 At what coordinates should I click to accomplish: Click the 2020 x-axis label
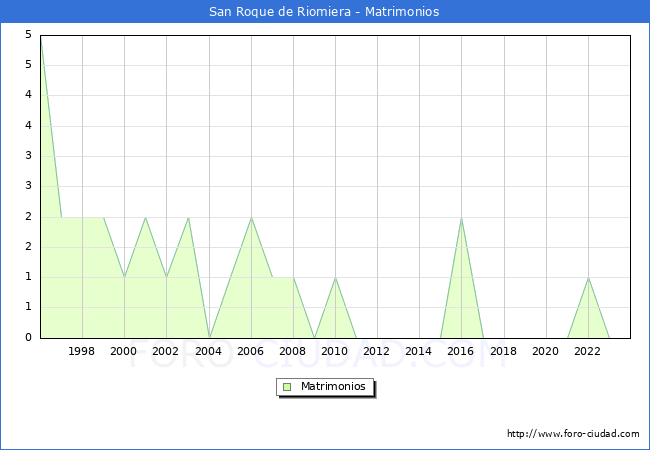coord(546,351)
